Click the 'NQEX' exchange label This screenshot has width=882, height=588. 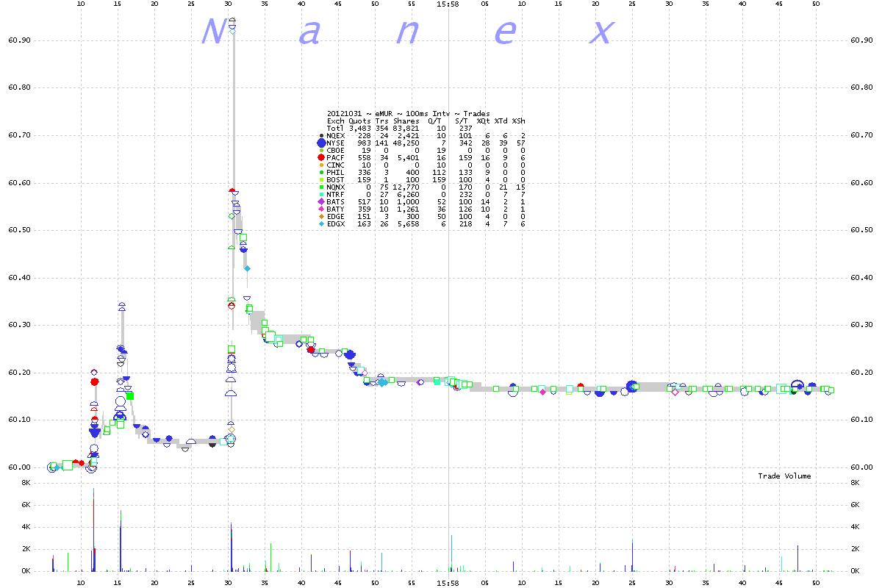(x=336, y=136)
